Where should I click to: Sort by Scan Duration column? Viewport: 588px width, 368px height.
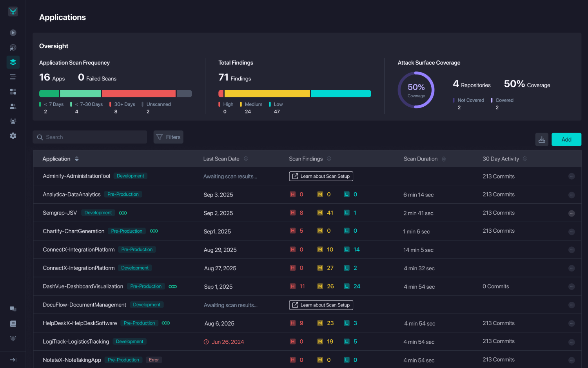pyautogui.click(x=444, y=159)
